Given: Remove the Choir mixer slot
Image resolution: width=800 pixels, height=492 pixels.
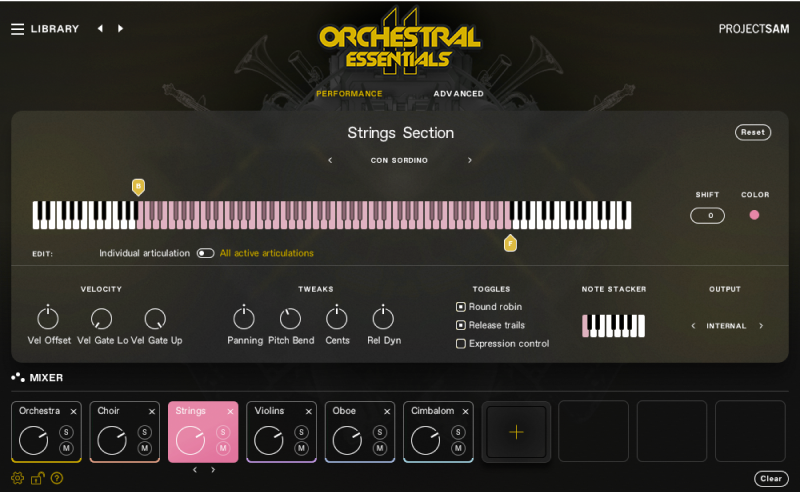Looking at the screenshot, I should pyautogui.click(x=152, y=411).
